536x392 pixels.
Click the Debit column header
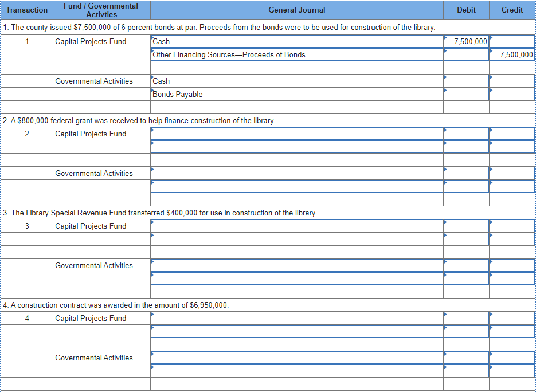466,10
